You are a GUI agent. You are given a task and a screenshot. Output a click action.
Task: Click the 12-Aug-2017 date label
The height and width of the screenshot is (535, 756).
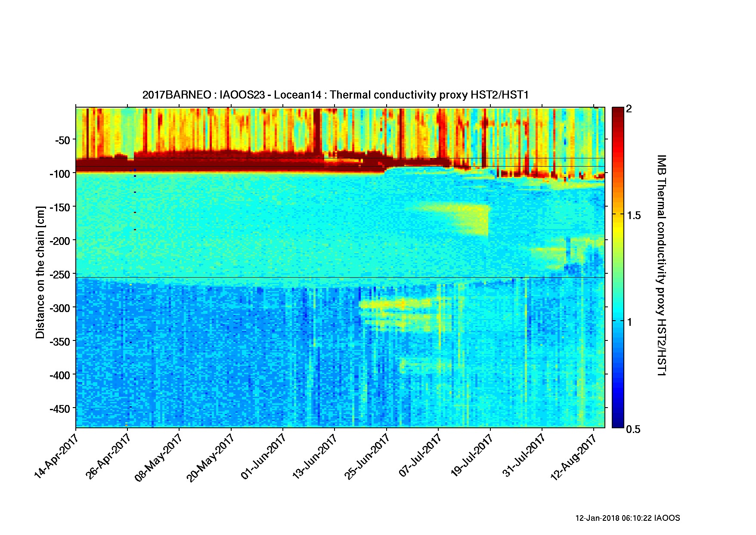click(574, 456)
